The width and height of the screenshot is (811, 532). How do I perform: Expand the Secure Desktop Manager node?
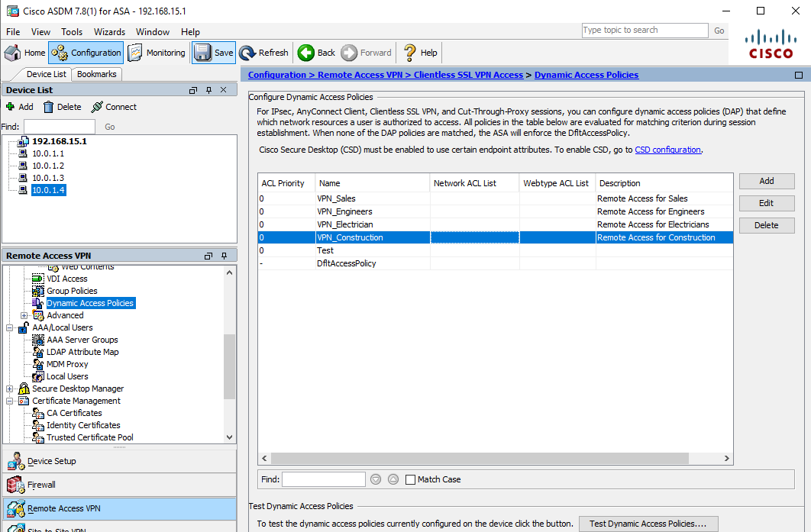10,389
